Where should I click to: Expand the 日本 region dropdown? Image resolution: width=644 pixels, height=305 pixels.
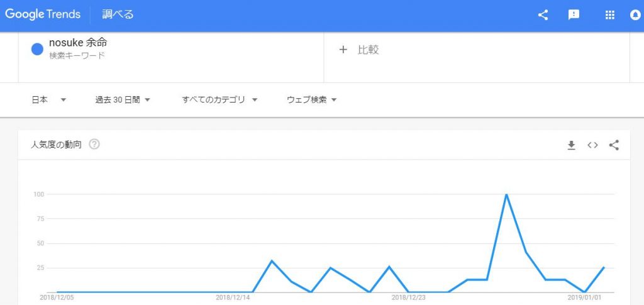49,99
